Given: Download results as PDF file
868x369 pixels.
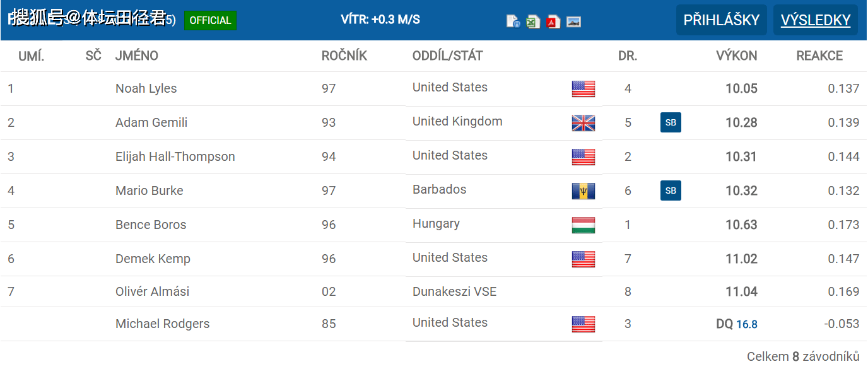Looking at the screenshot, I should pos(553,21).
